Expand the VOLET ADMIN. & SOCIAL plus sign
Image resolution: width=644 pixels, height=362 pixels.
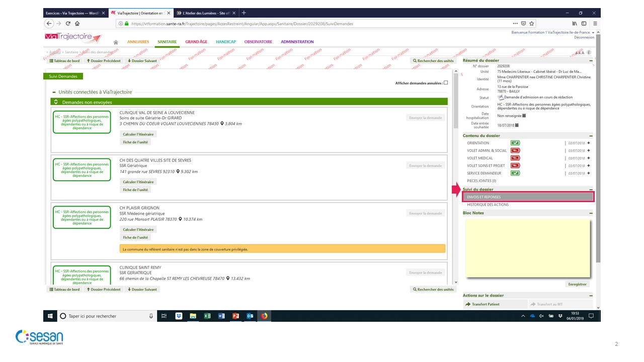[589, 150]
